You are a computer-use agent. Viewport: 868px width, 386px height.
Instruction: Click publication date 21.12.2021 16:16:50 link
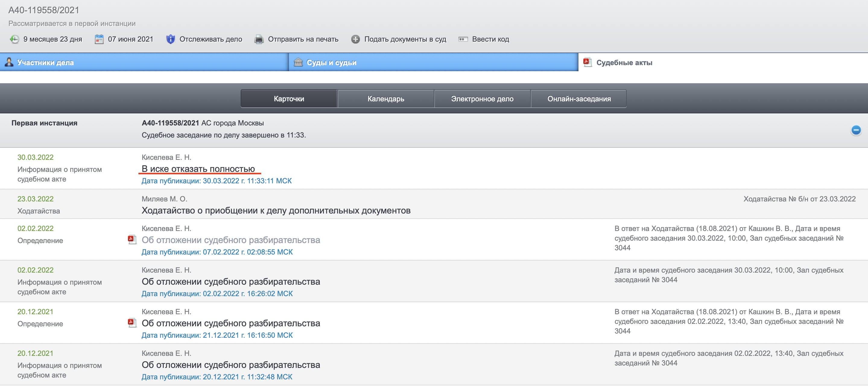217,335
